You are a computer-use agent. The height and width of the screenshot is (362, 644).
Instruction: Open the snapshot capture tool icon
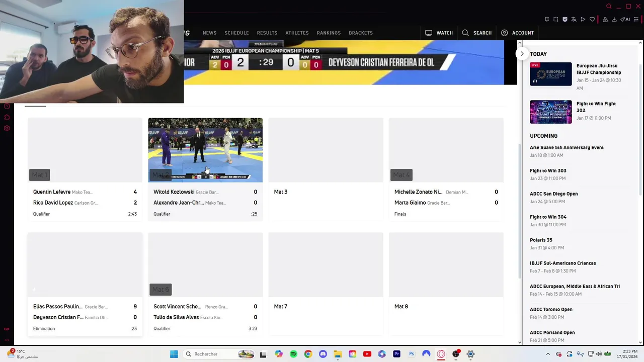pos(556,20)
